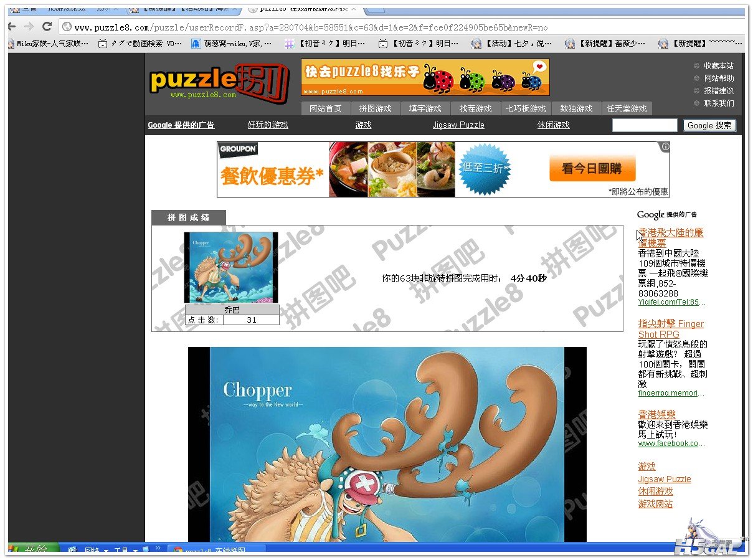753x560 pixels.
Task: Reload the page with refresh icon
Action: click(47, 27)
